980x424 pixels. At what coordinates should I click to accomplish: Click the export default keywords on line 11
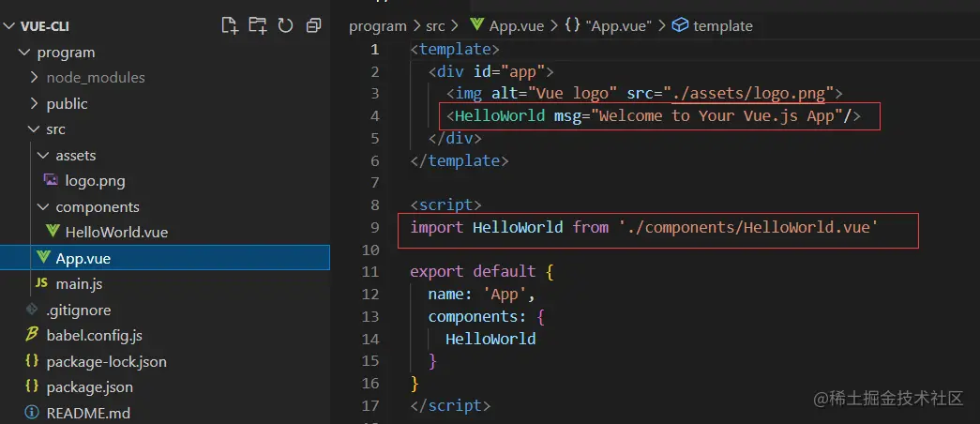[473, 271]
